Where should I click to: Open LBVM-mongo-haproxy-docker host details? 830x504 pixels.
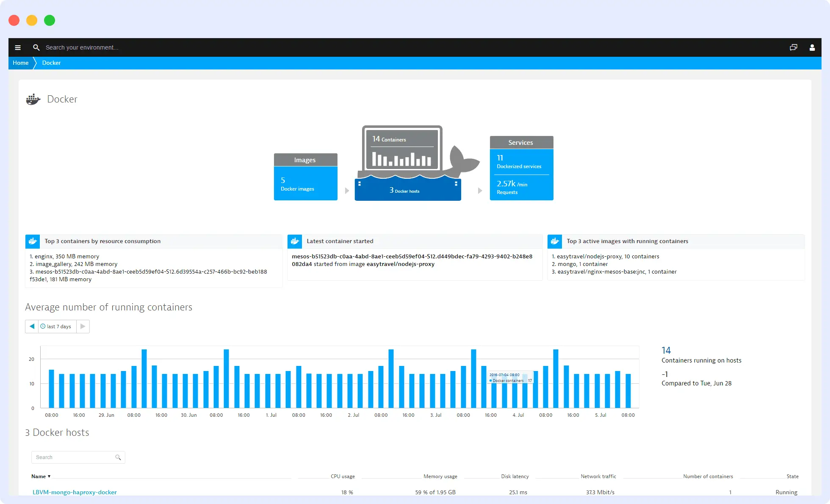[75, 492]
